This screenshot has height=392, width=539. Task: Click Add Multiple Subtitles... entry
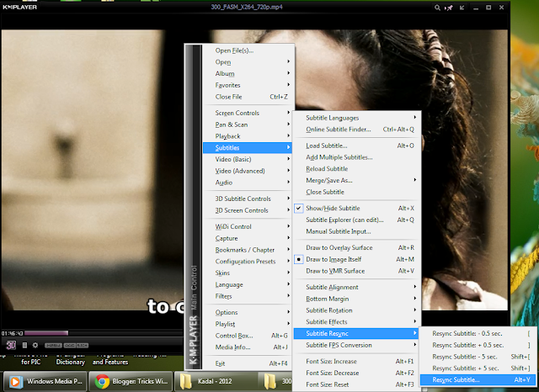356,157
